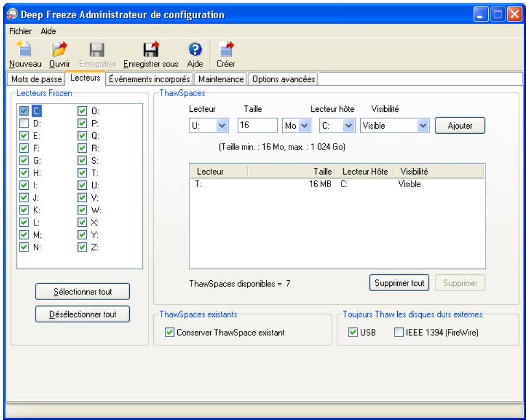Toggle the Y: drive checkbox
Viewport: 526px width, 420px height.
point(82,235)
